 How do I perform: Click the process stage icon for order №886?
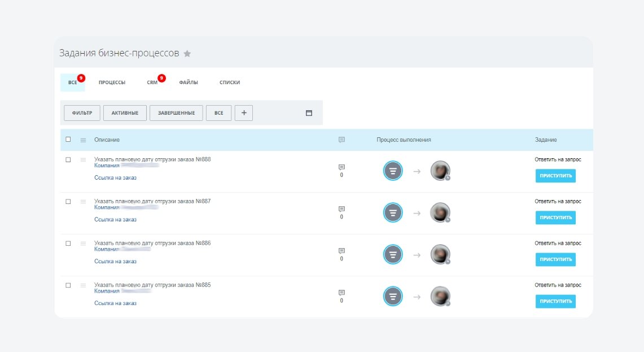coord(393,255)
